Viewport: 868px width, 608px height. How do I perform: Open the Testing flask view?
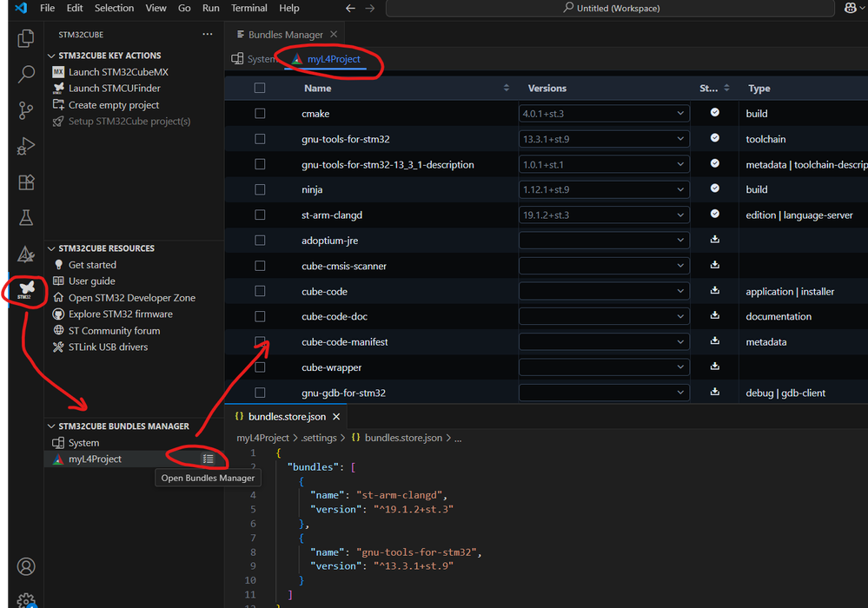click(x=26, y=217)
